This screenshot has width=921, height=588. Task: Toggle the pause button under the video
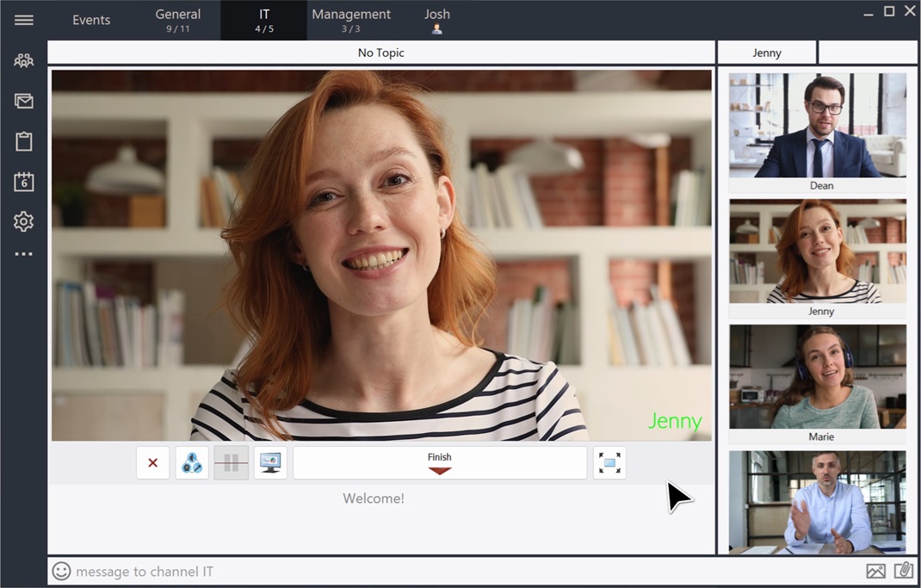coord(232,462)
